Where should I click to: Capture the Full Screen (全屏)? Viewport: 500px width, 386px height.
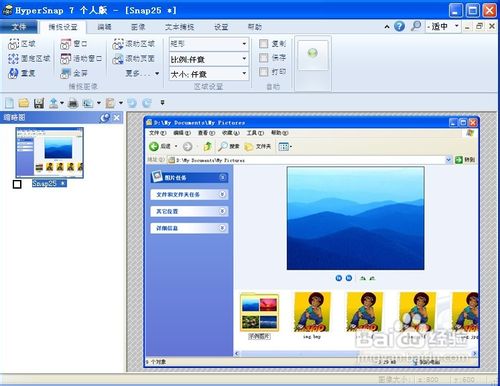coord(74,73)
